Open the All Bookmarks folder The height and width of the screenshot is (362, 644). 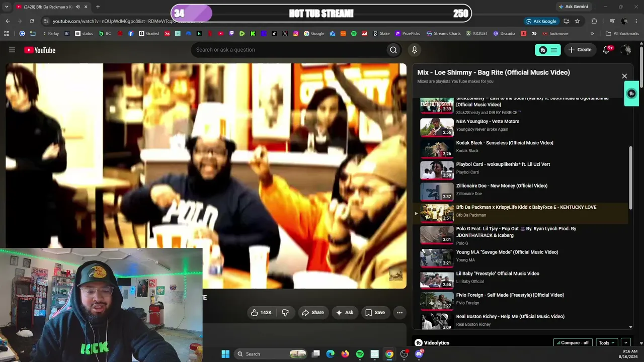tap(622, 34)
